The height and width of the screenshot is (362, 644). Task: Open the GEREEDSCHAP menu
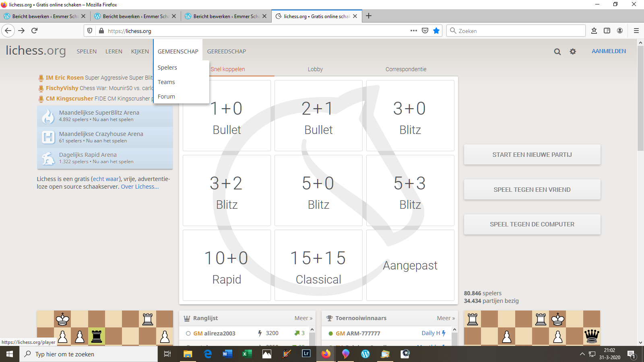226,51
